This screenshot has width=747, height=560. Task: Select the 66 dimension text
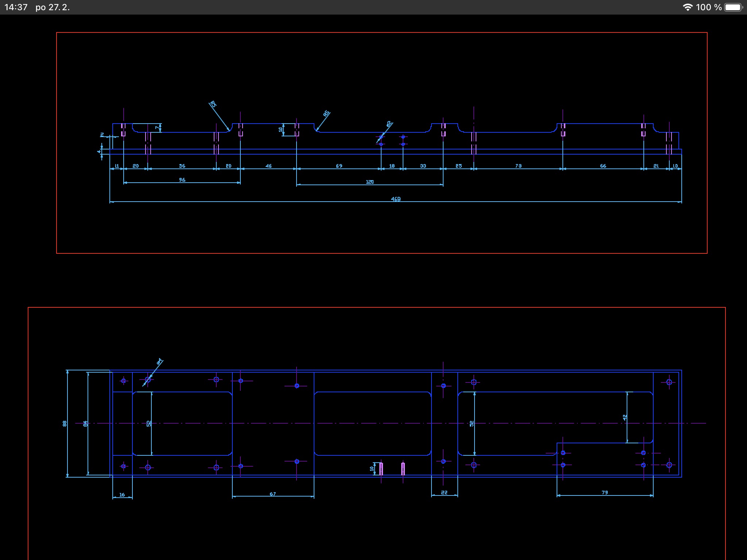[603, 166]
